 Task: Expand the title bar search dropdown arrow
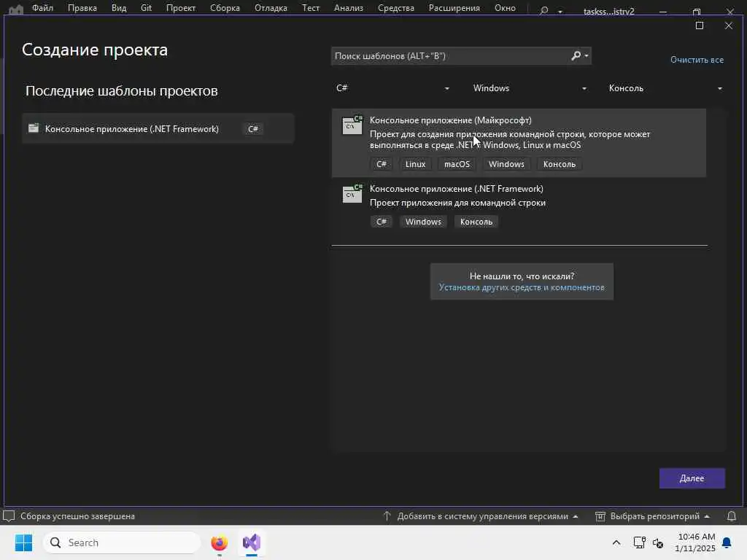click(560, 12)
